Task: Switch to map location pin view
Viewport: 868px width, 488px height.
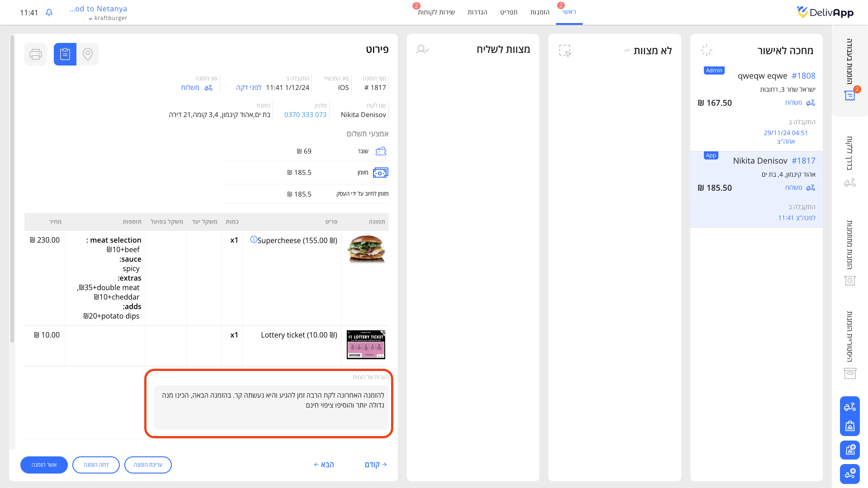Action: pyautogui.click(x=88, y=54)
